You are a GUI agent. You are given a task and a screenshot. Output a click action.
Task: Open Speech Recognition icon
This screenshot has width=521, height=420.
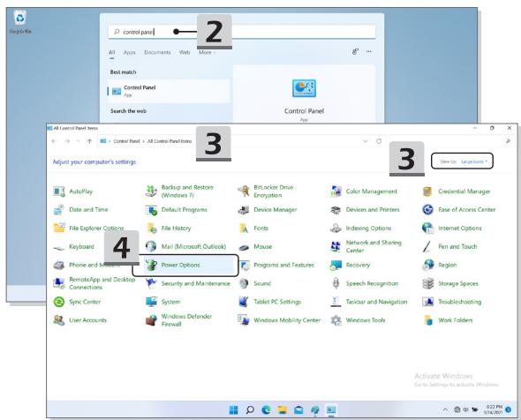(336, 283)
